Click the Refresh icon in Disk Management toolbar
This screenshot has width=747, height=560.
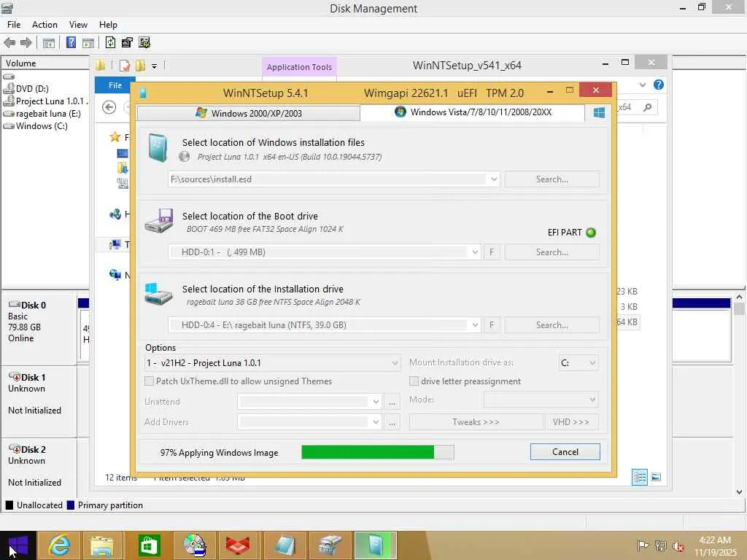[x=110, y=42]
